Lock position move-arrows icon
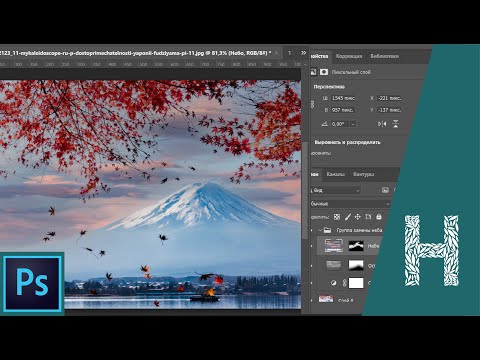 358,217
